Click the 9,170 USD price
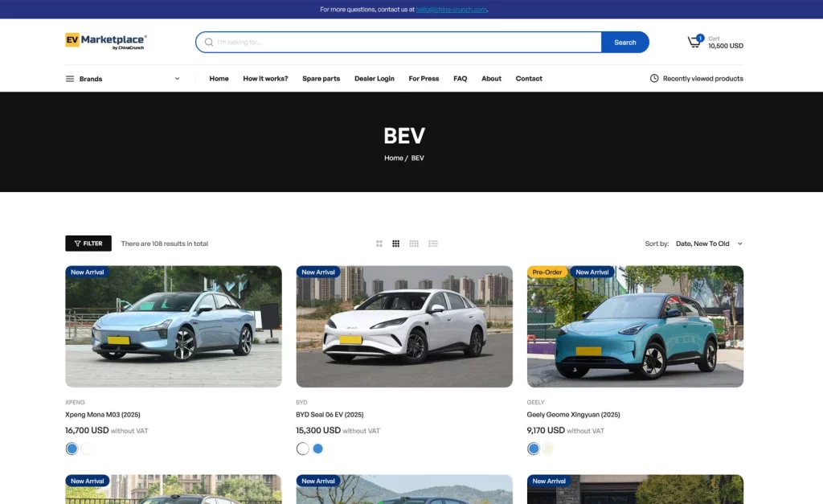 tap(546, 431)
